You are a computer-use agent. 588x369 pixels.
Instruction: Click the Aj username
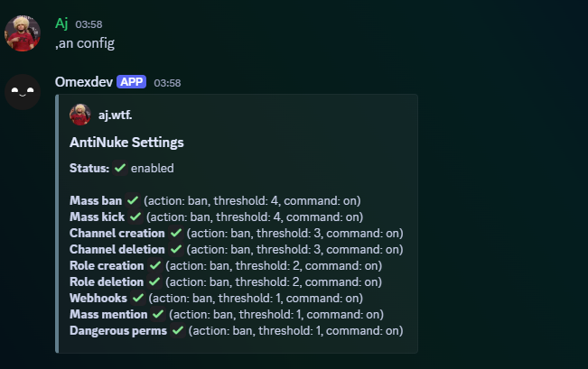click(x=61, y=23)
